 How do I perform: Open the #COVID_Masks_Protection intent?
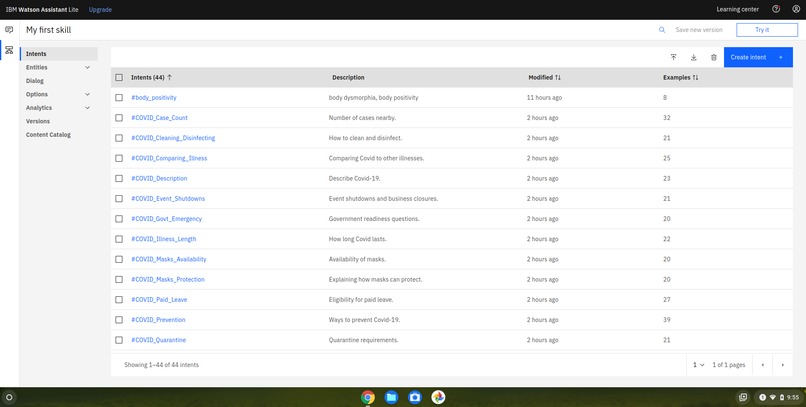coord(168,280)
